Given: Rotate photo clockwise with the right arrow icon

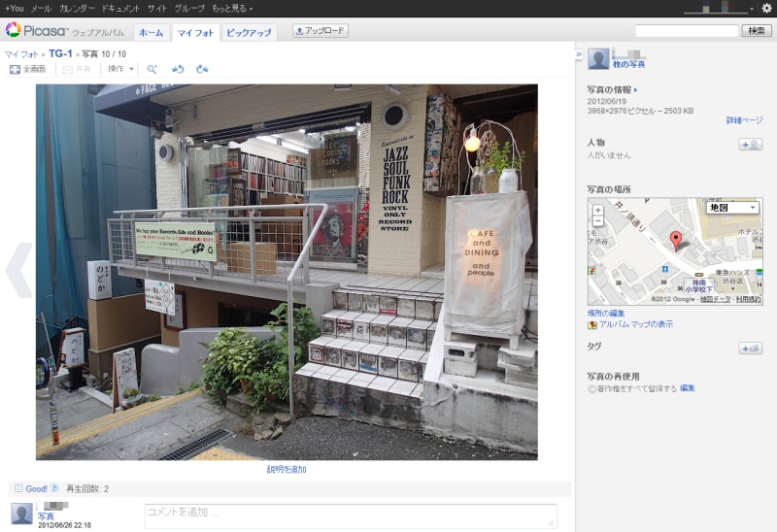Looking at the screenshot, I should [202, 69].
